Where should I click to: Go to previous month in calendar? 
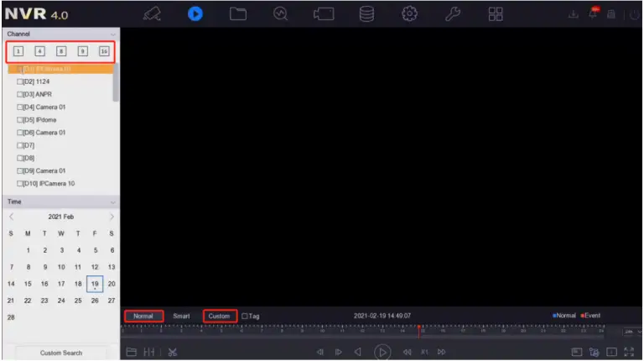pos(12,217)
